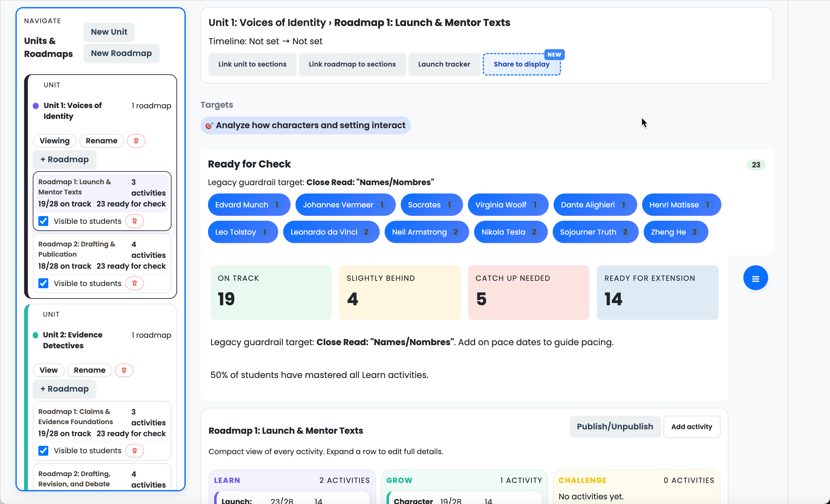Viewport: 830px width, 504px height.
Task: Click the trash icon beside Roadmap 1's visibility checkbox
Action: click(x=134, y=221)
